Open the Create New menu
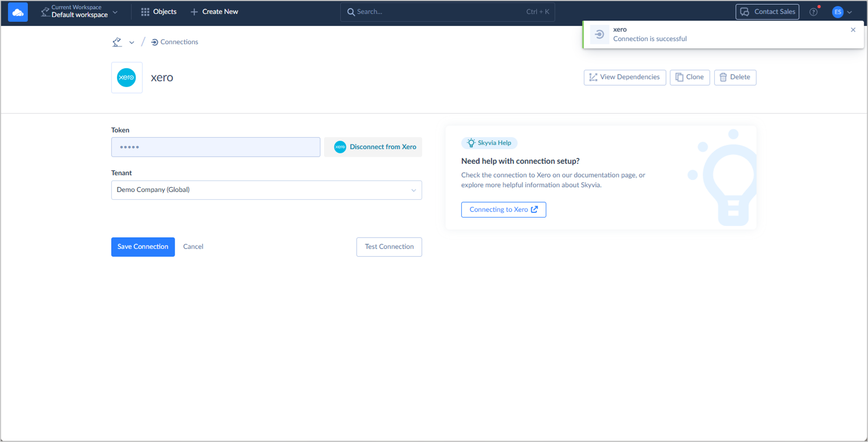This screenshot has width=868, height=442. (x=215, y=12)
